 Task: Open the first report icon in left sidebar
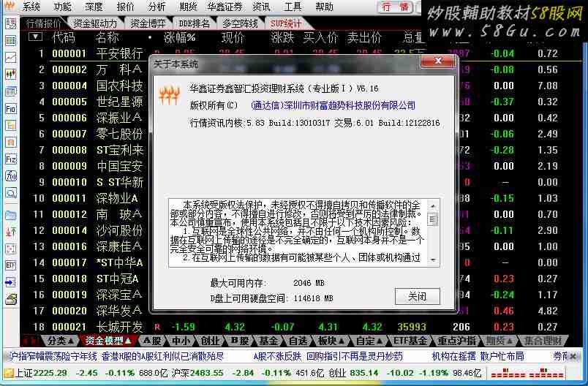pyautogui.click(x=11, y=23)
